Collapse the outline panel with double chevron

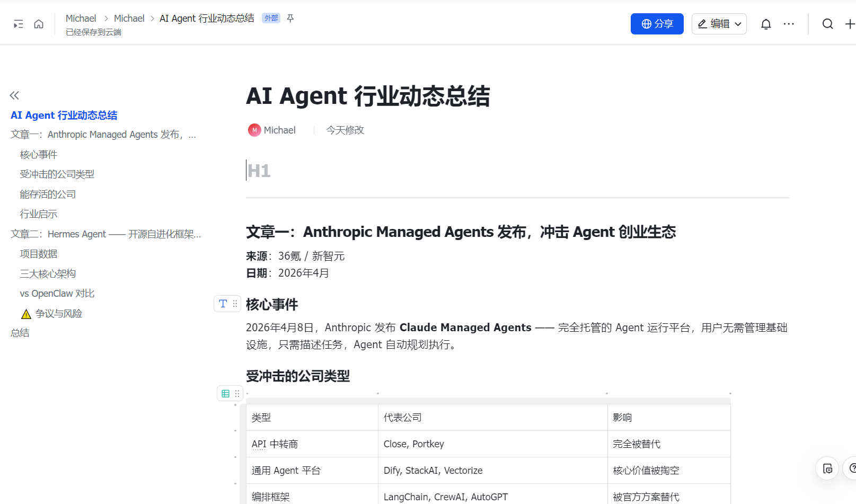(14, 95)
